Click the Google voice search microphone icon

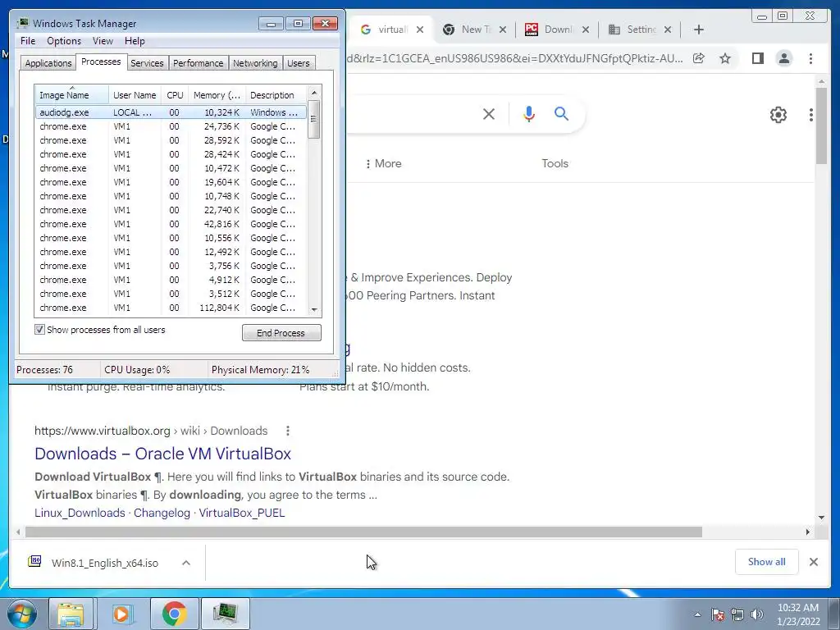coord(529,113)
